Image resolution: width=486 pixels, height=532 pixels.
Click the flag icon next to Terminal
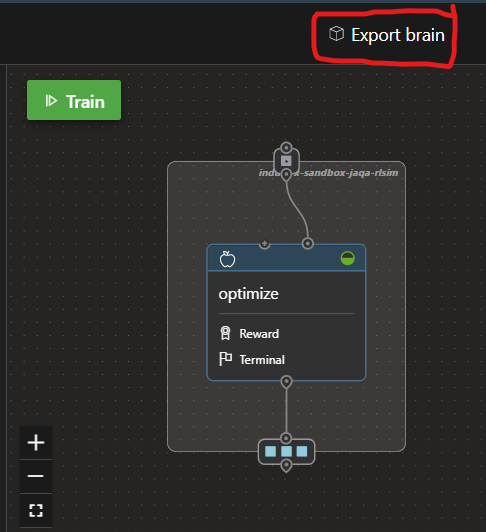pyautogui.click(x=225, y=359)
